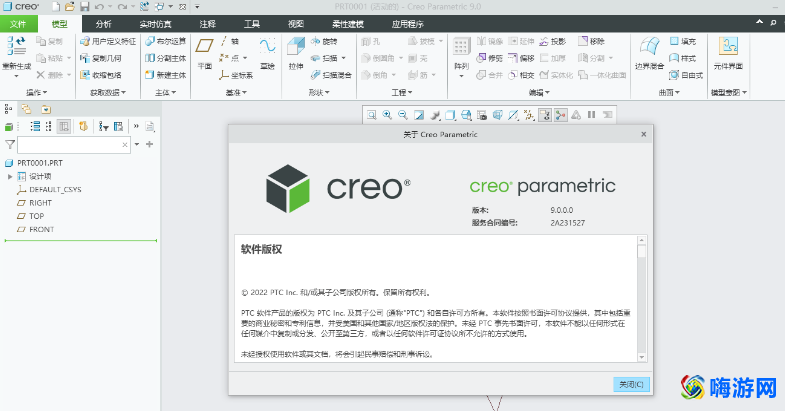The height and width of the screenshot is (411, 785).
Task: Click 分割主体 in the 主体 group
Action: click(x=166, y=59)
